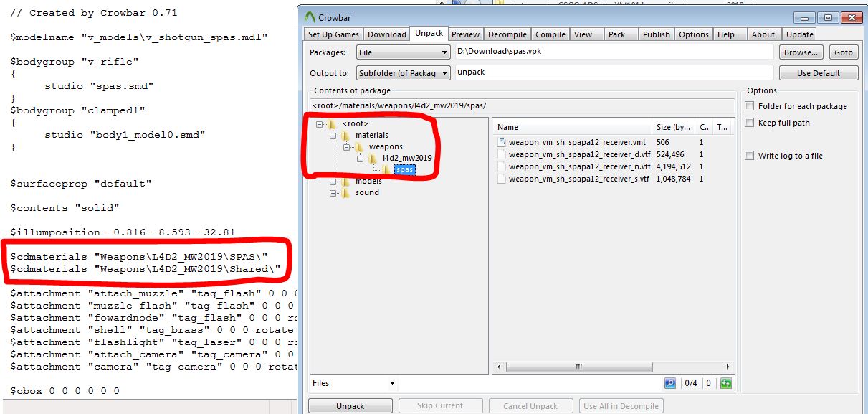Click the $illumposition line in QC file
Viewport: 868px width, 414px height.
pos(123,232)
